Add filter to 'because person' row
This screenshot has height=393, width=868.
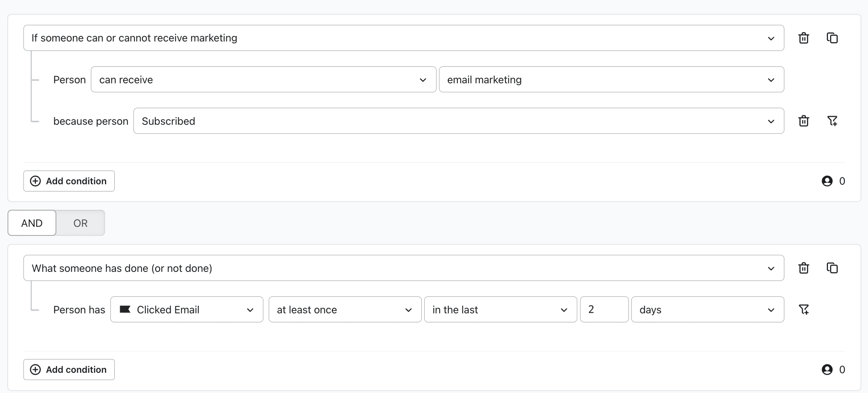click(832, 121)
